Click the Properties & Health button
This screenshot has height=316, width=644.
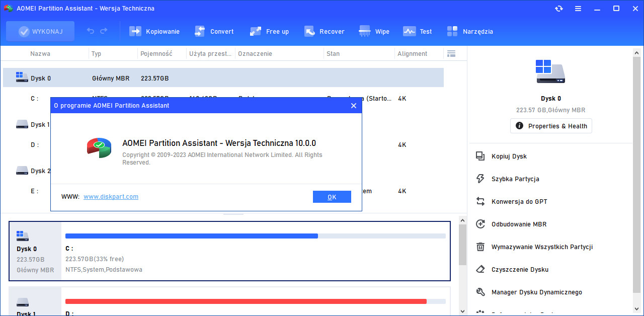point(551,126)
